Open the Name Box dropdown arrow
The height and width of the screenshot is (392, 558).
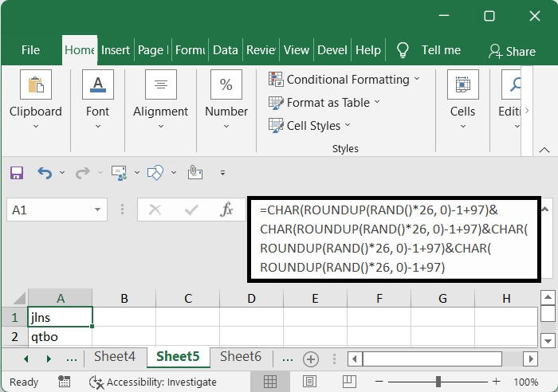pyautogui.click(x=98, y=210)
